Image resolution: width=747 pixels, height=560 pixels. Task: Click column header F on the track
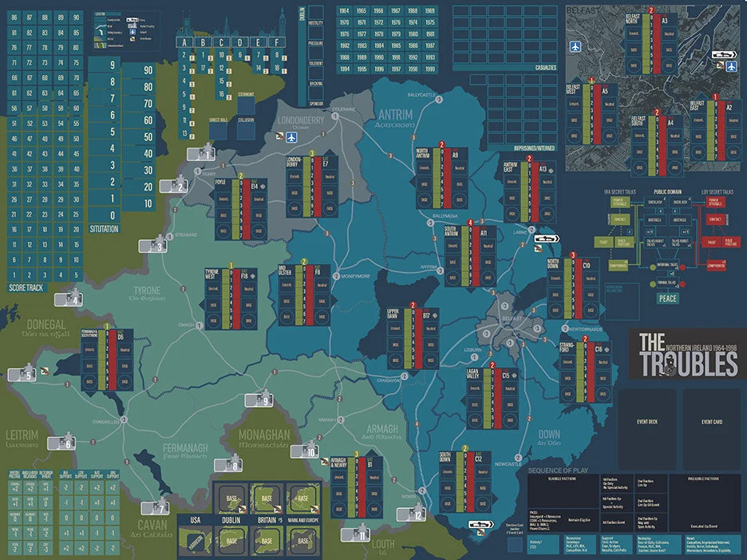pos(276,42)
